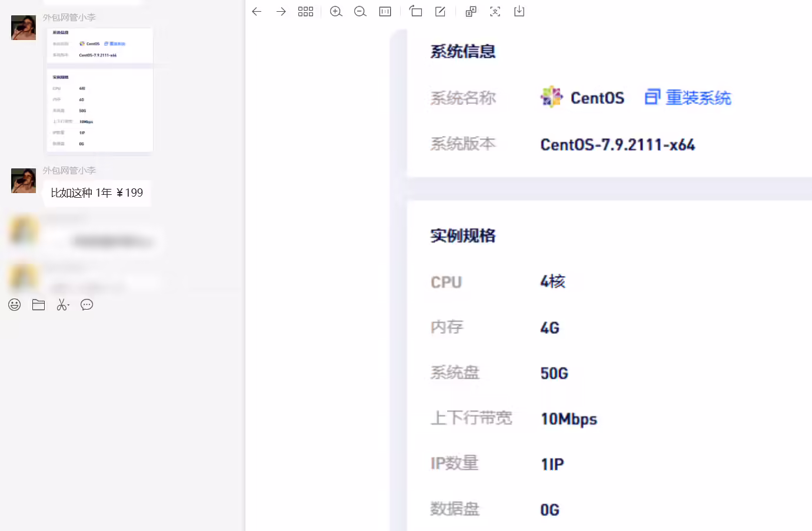Screen dimensions: 812x531
Task: Open the image edit tool
Action: click(440, 11)
